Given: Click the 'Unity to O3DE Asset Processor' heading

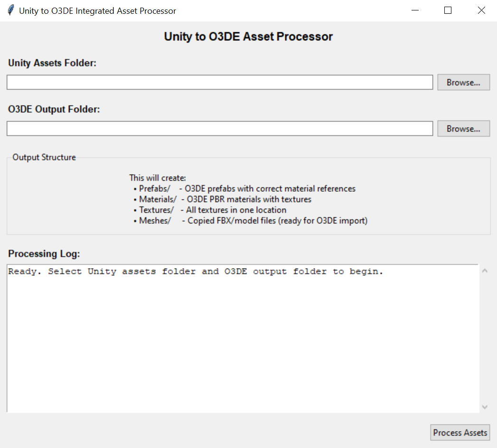Looking at the screenshot, I should (248, 37).
